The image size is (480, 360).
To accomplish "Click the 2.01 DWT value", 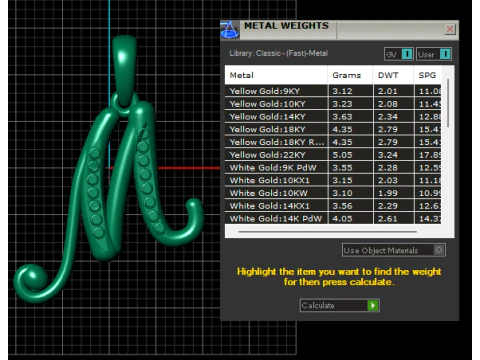I will pos(388,91).
